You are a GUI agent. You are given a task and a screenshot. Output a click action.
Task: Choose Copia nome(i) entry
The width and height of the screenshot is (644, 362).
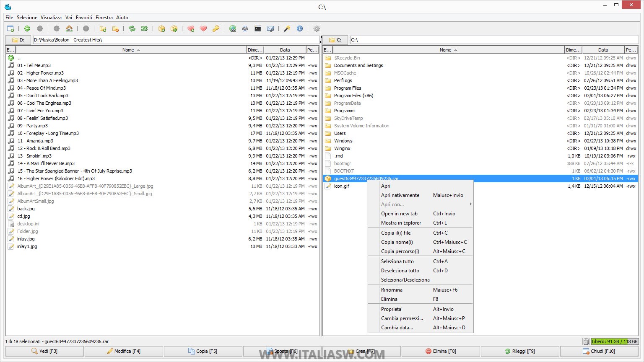point(420,242)
